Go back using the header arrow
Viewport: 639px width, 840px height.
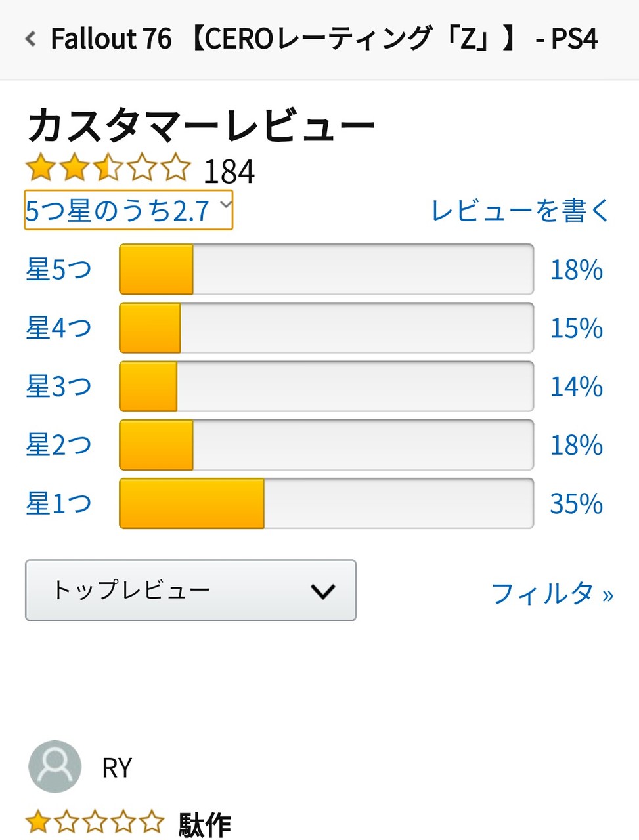tap(30, 39)
